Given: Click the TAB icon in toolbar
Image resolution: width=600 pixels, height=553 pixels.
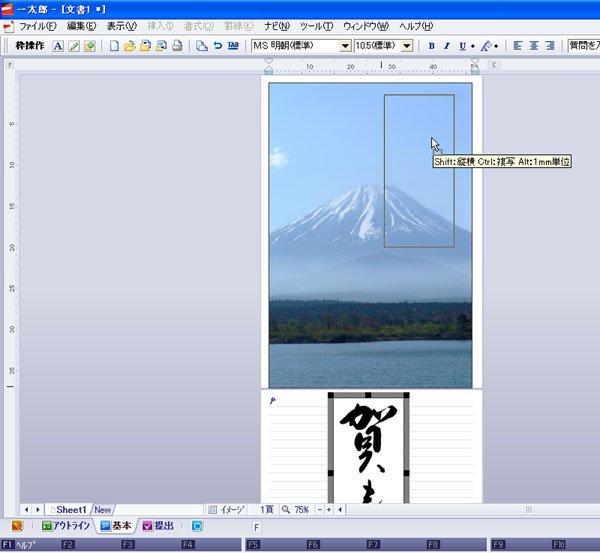Looking at the screenshot, I should (x=233, y=46).
